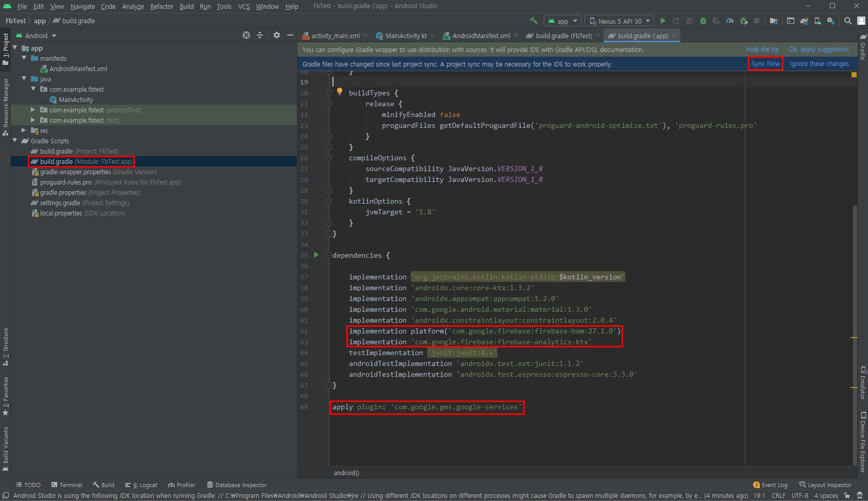
Task: Click the Debug app bug icon
Action: (x=703, y=21)
